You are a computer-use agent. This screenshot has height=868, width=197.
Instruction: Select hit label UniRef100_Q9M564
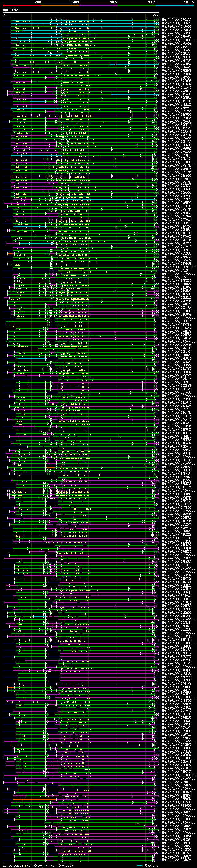pos(177,78)
